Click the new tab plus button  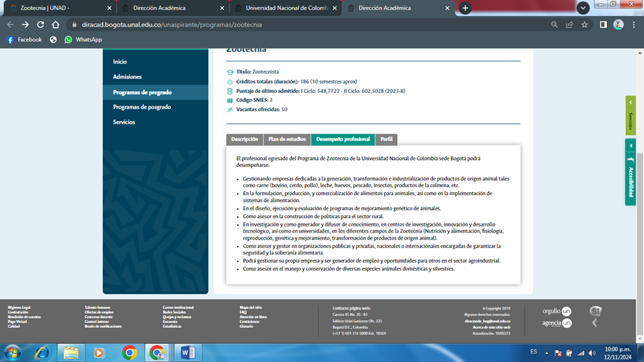point(465,8)
